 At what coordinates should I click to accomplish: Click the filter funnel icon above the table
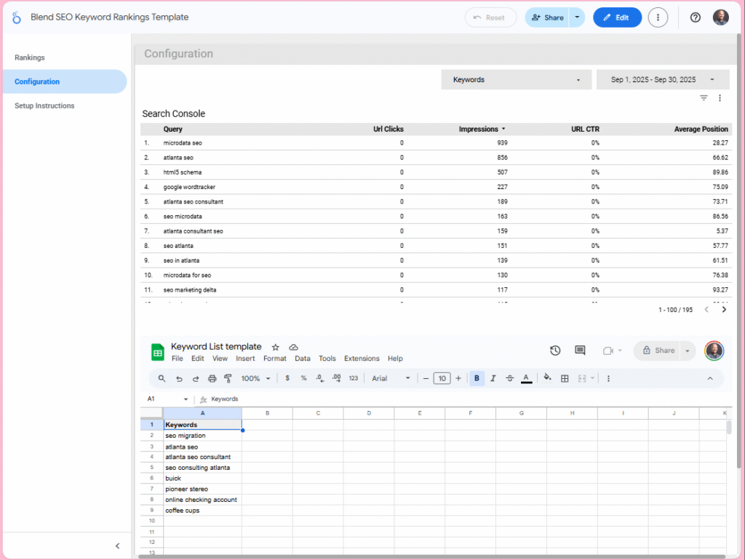point(704,97)
